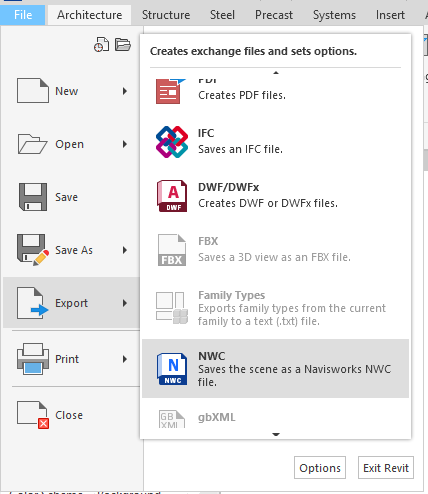Click the PDF export icon
Screen dimensions: 428x494
171,91
